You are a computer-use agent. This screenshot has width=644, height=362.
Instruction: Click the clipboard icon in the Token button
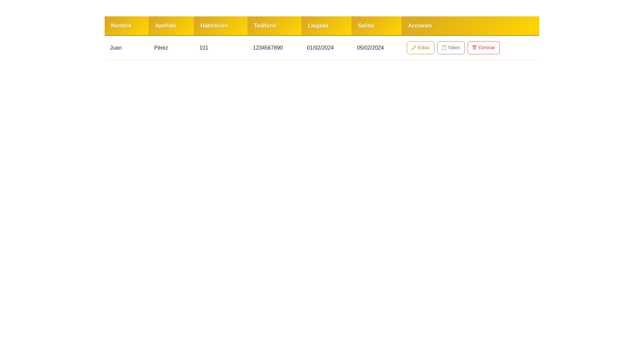pyautogui.click(x=444, y=48)
